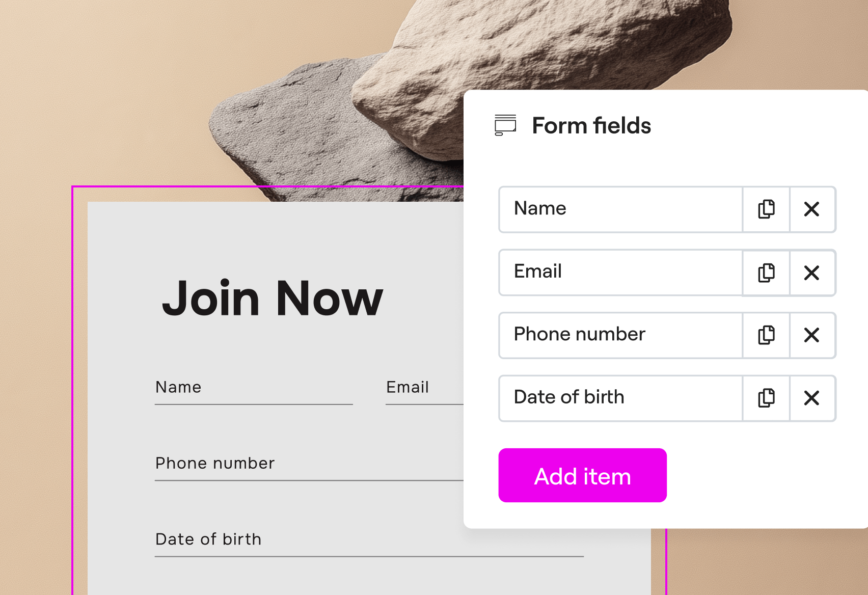This screenshot has width=868, height=595.
Task: Click the Form fields panel icon
Action: (x=505, y=125)
